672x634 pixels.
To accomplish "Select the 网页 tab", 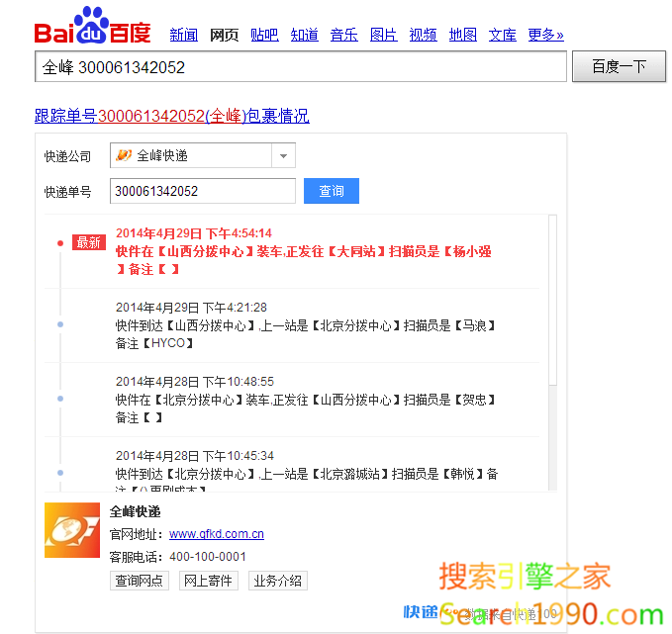I will (224, 35).
